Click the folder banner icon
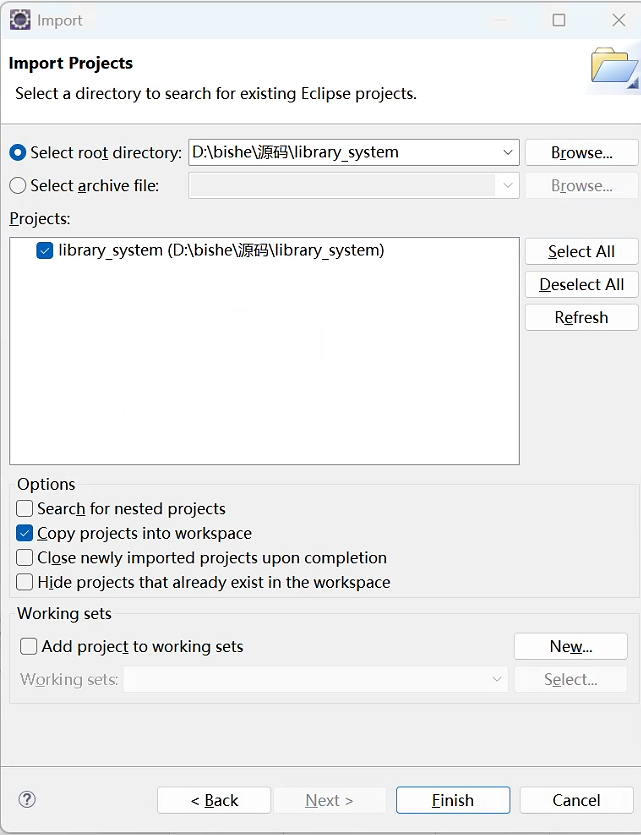This screenshot has height=835, width=641. coord(614,68)
